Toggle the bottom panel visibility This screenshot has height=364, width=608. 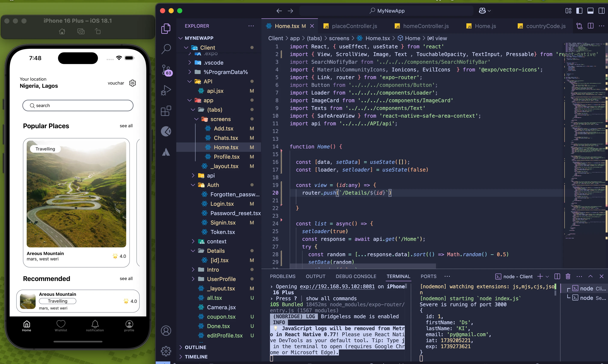pos(590,11)
